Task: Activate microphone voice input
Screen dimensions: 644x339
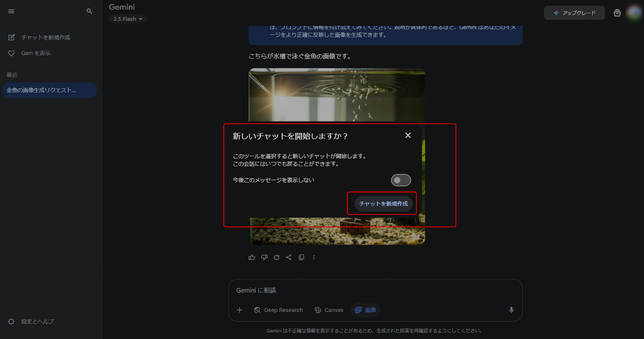Action: coord(511,310)
